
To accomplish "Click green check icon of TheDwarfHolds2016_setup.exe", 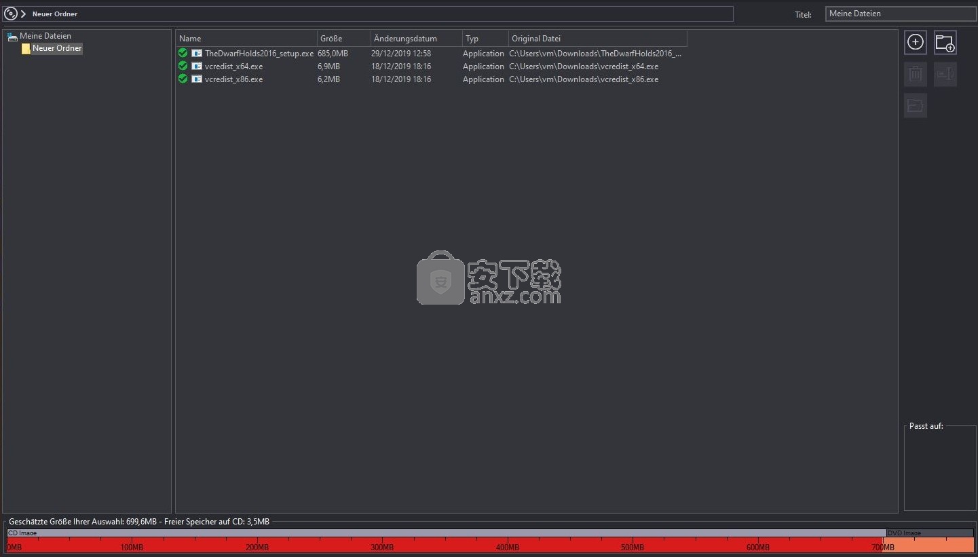I will tap(183, 53).
